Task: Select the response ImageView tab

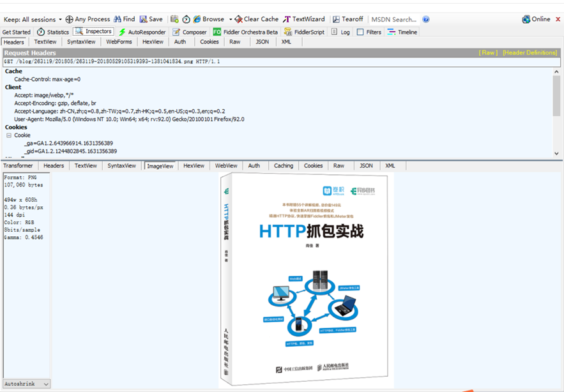Action: (160, 166)
